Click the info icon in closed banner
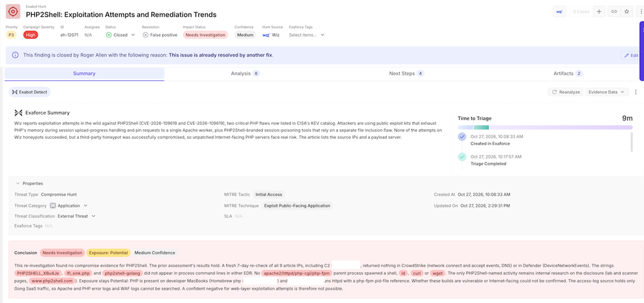 15,55
